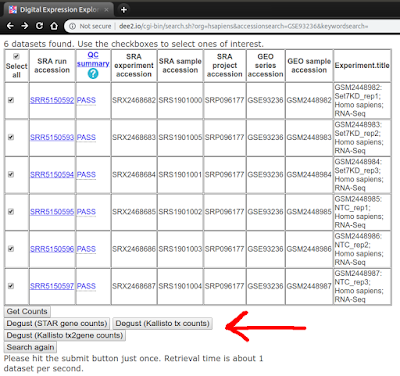This screenshot has width=400, height=376.
Task: Open PASS QC result for SRR5150595
Action: coord(86,212)
